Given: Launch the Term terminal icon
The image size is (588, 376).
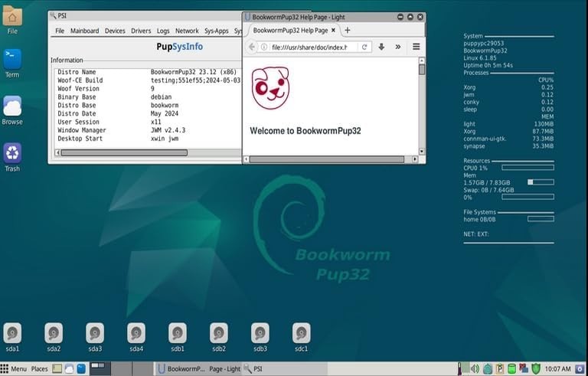Looking at the screenshot, I should 12,59.
